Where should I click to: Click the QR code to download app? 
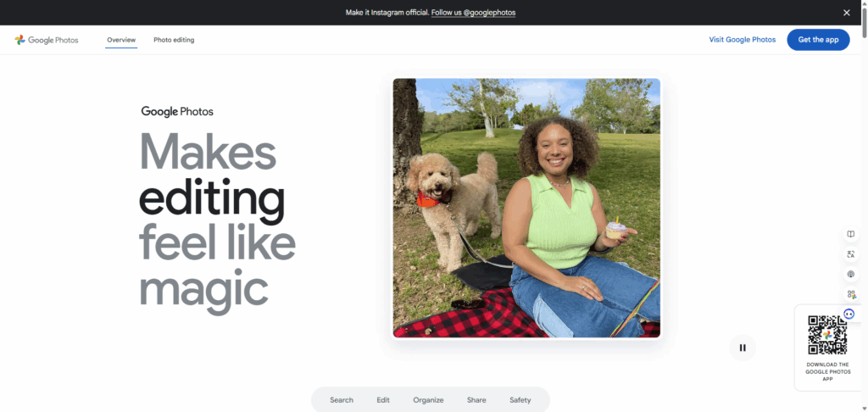827,335
